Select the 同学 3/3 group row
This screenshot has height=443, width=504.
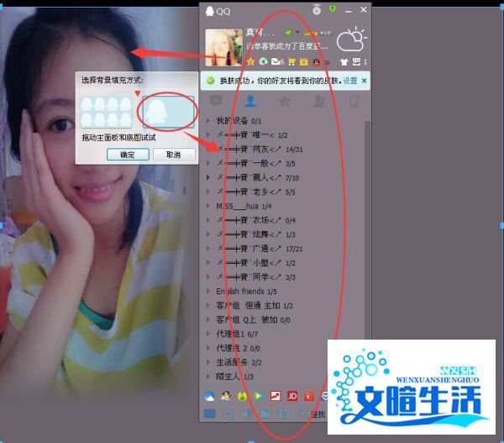(285, 277)
